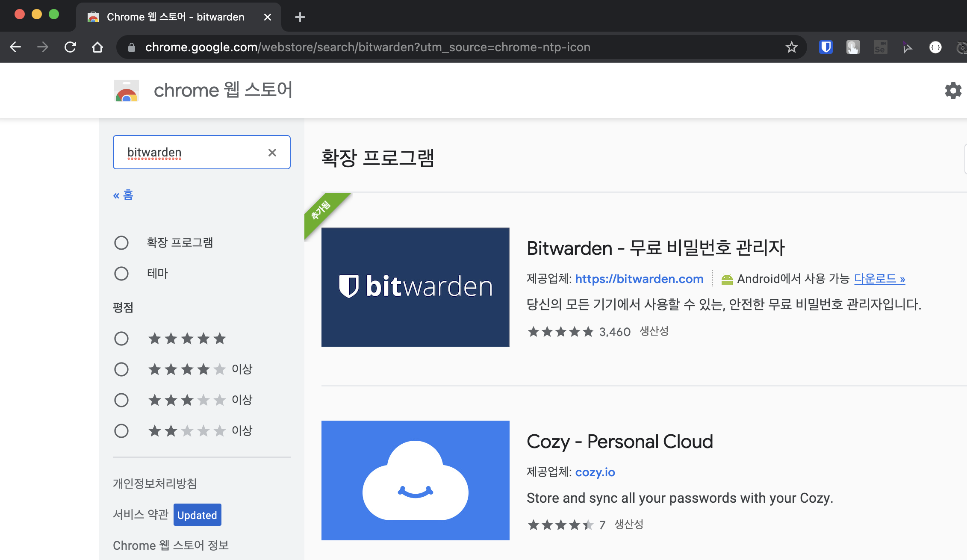Viewport: 967px width, 560px height.
Task: Open Bitwarden - 무료 비밀번호 관리자 title
Action: tap(656, 248)
